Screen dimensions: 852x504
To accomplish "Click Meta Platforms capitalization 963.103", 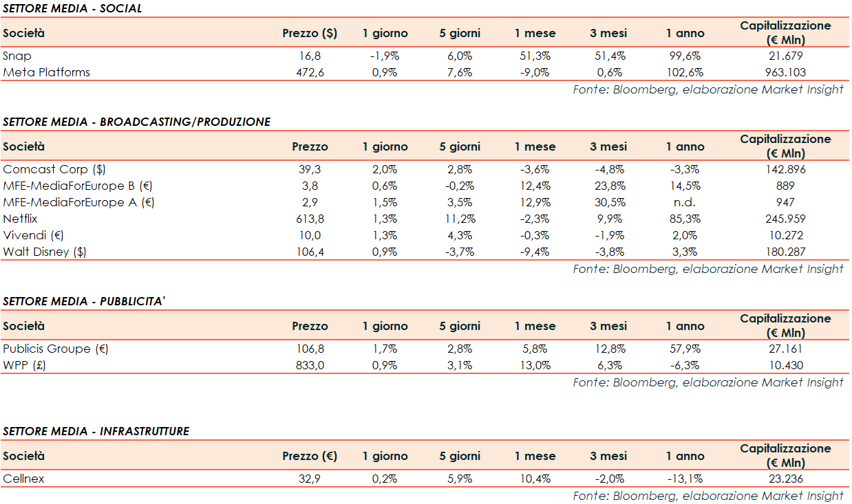I will tap(785, 72).
